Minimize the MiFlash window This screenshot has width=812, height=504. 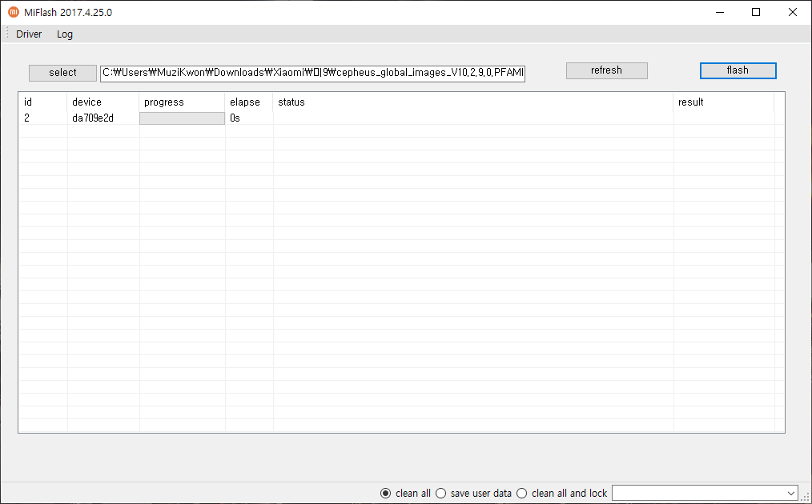[x=720, y=13]
